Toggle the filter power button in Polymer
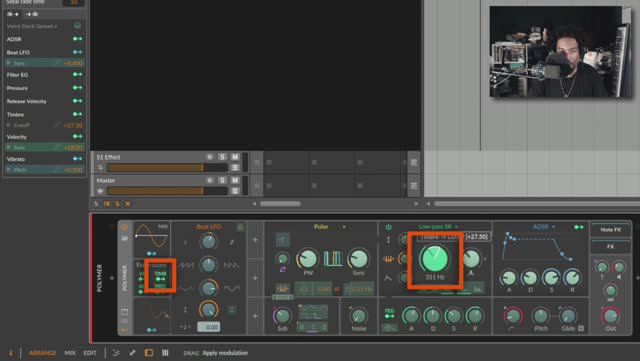Screen dimensions: 640x361 pyautogui.click(x=388, y=227)
